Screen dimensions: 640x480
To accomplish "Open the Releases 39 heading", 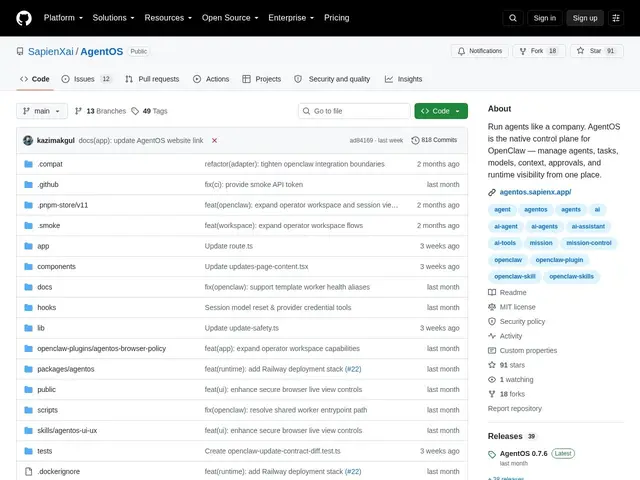I will (x=511, y=436).
